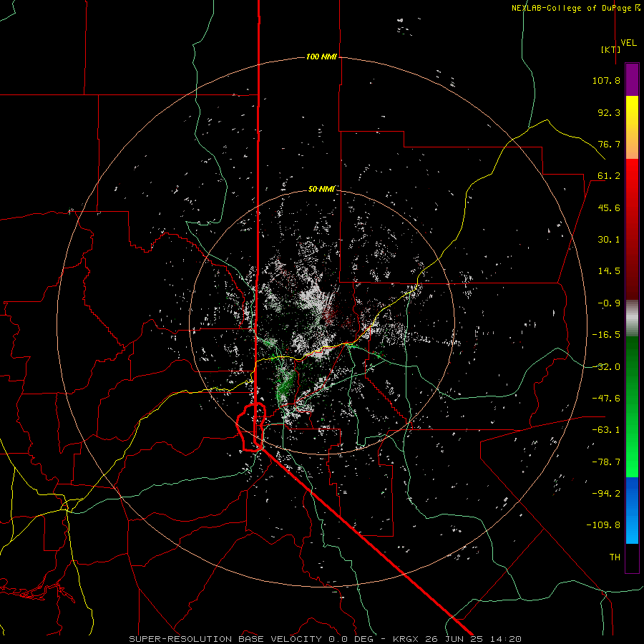Select the -78.7 velocity scale label
The width and height of the screenshot is (644, 644).
(606, 462)
